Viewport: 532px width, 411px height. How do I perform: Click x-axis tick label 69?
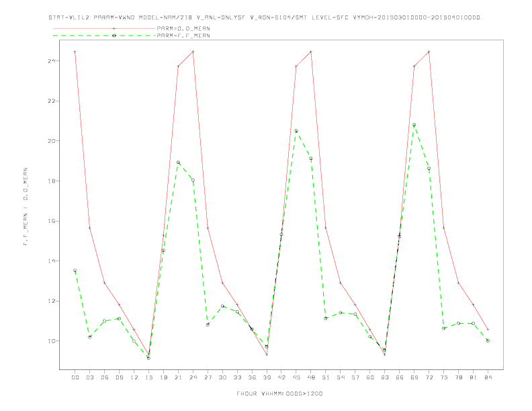coord(414,377)
